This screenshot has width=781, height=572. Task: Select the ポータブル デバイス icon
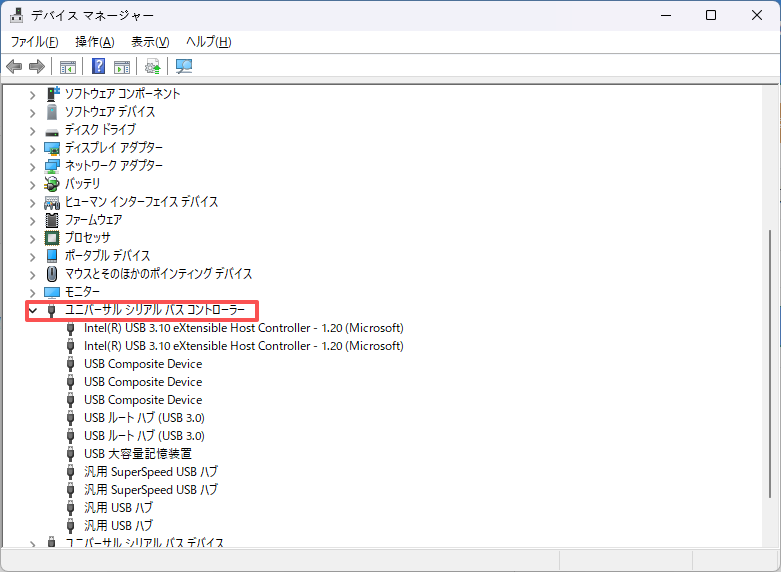point(52,256)
